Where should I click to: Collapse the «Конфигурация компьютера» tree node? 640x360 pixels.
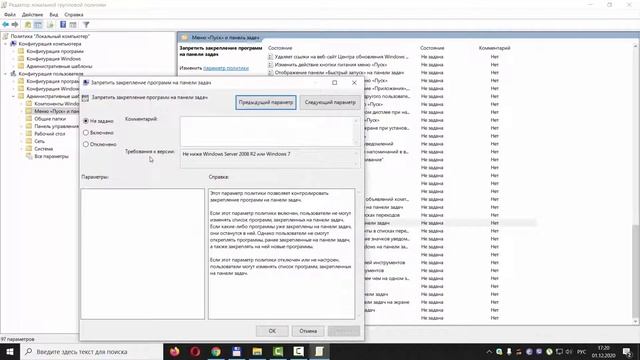tap(5, 44)
